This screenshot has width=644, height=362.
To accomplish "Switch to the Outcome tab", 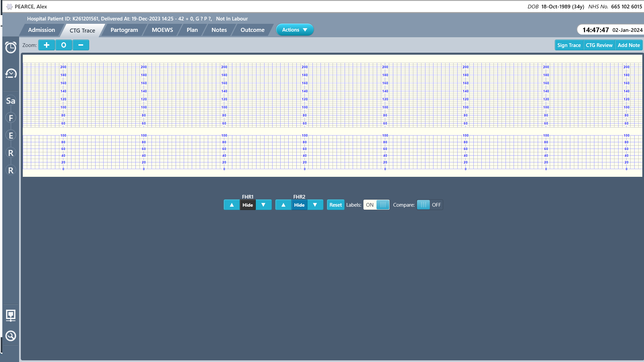I will [252, 30].
